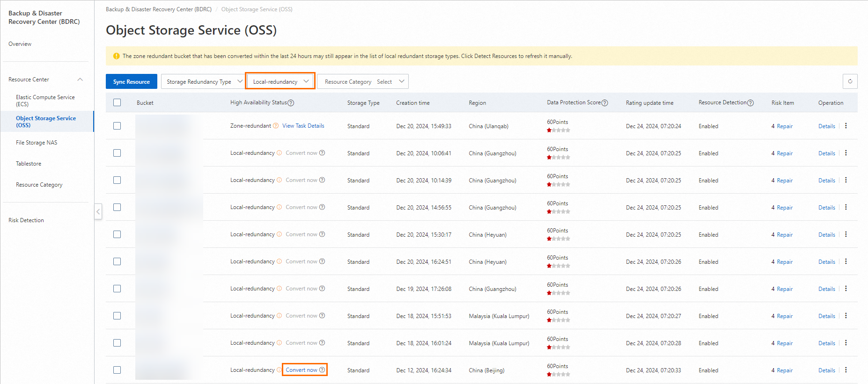
Task: Click the China (Beijing) region cell
Action: 487,370
